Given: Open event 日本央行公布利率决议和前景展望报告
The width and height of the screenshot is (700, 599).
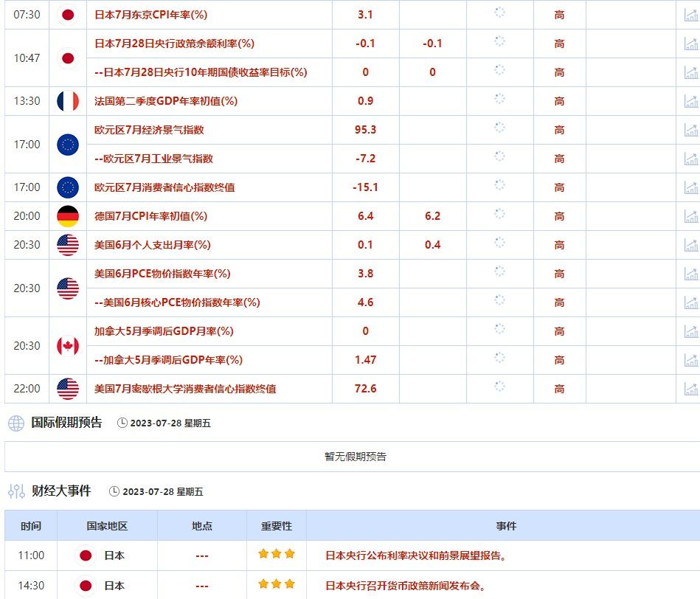Looking at the screenshot, I should tap(415, 555).
